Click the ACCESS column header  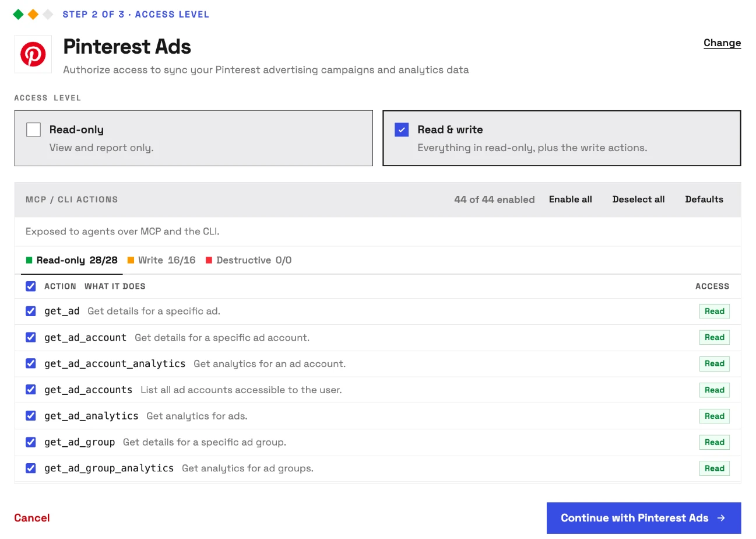coord(712,286)
